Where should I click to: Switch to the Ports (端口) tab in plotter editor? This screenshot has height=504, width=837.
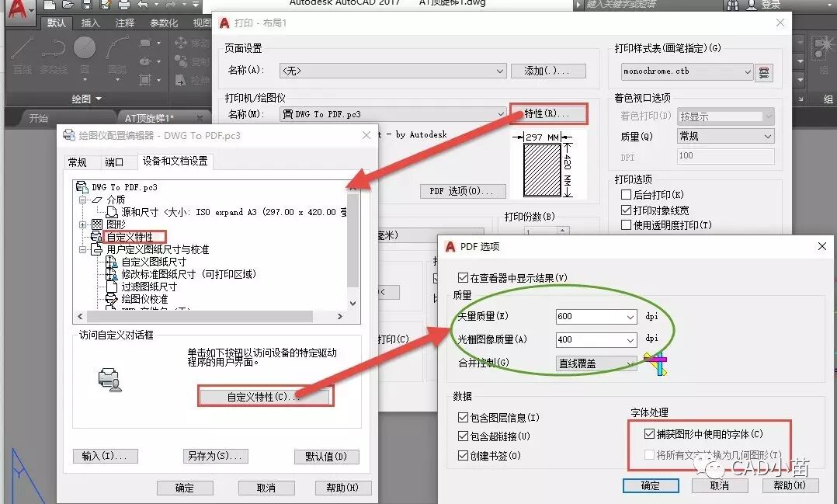click(x=114, y=162)
